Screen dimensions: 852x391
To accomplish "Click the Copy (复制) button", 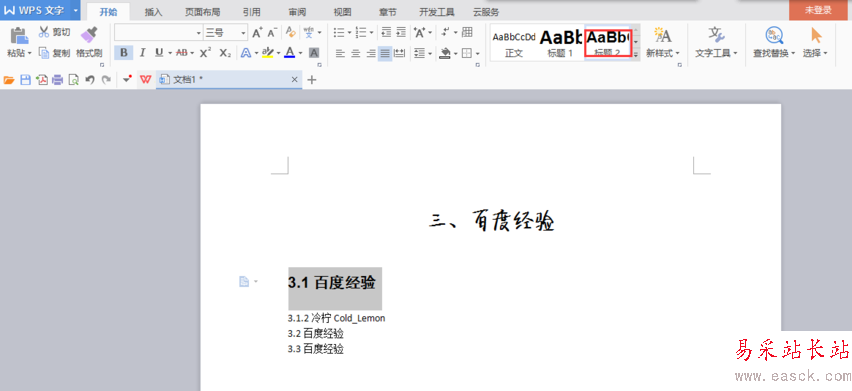I will 54,53.
